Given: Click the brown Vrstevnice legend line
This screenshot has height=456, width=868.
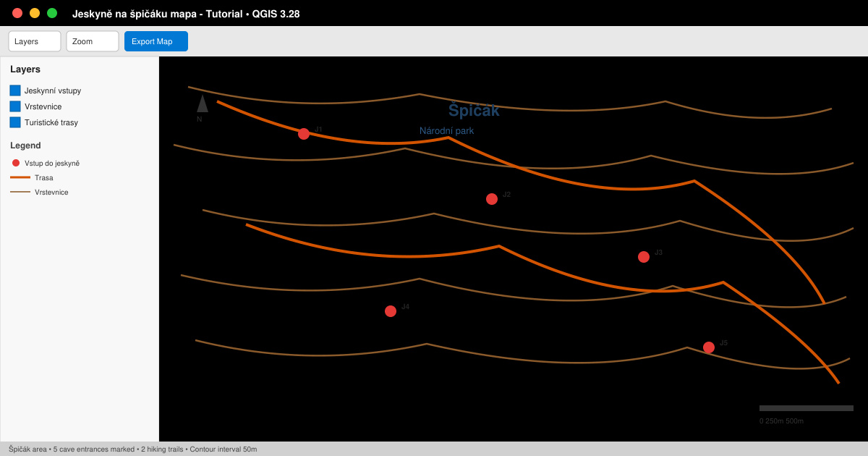Looking at the screenshot, I should [20, 192].
